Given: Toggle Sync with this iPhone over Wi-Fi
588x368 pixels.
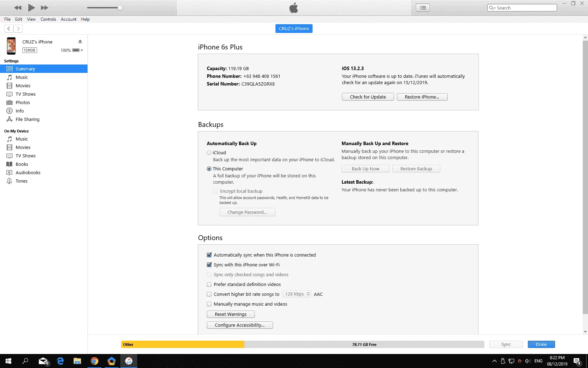Looking at the screenshot, I should [209, 265].
